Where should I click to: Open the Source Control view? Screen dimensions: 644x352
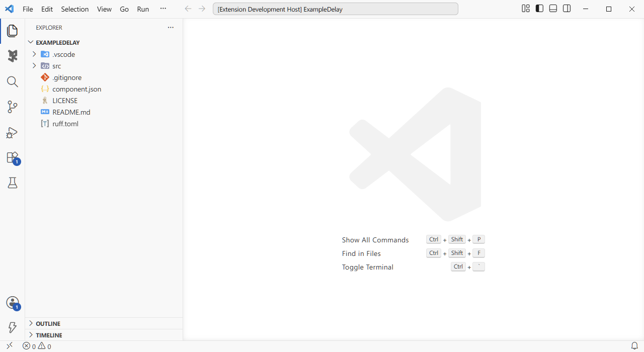pos(13,107)
